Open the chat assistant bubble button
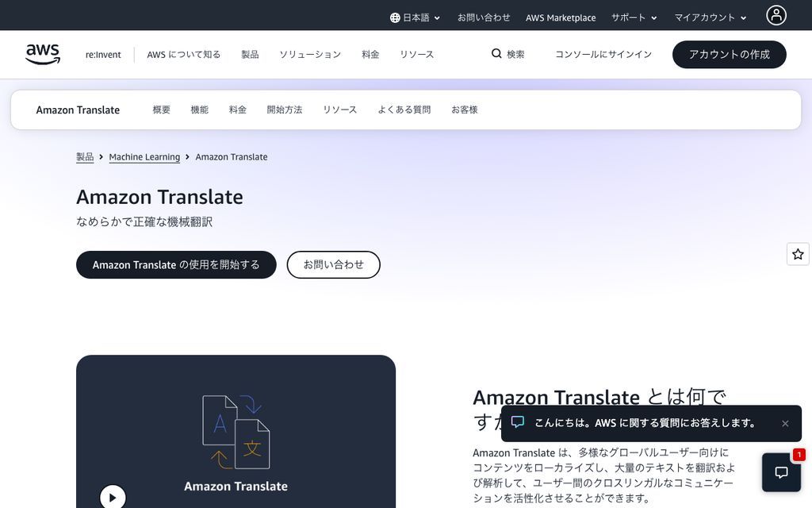 781,472
